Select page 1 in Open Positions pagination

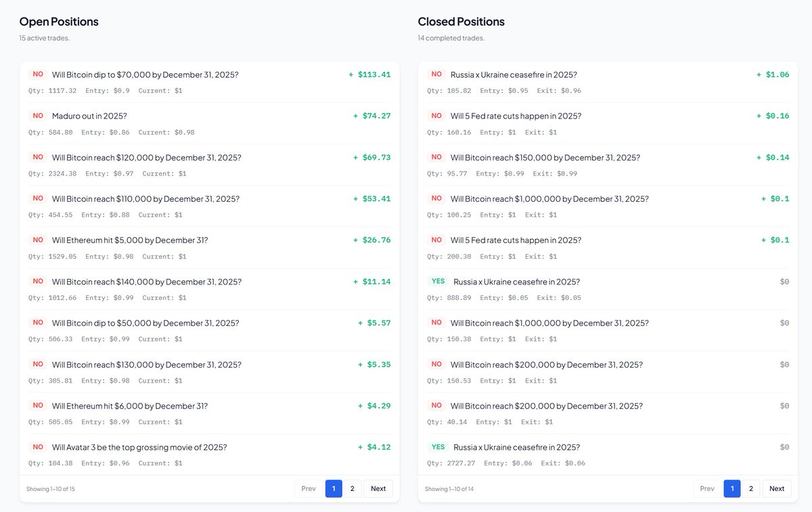point(334,488)
